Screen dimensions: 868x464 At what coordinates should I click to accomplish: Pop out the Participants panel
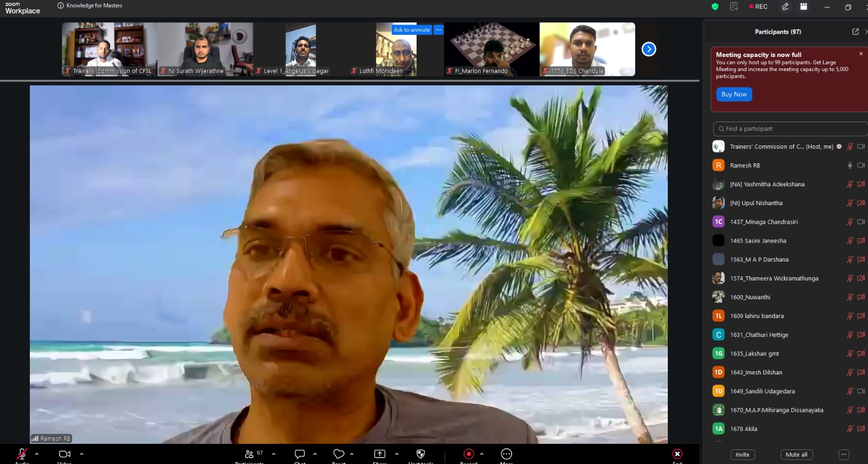[856, 31]
